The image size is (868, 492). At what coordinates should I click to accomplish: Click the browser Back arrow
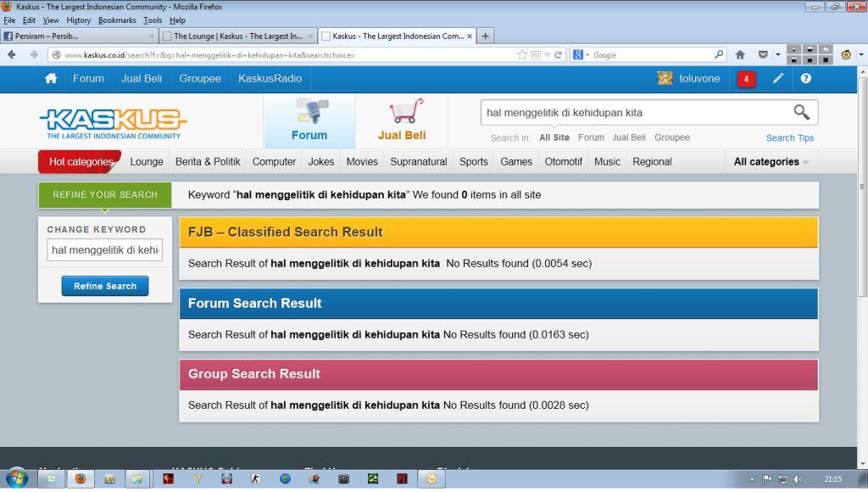tap(12, 55)
